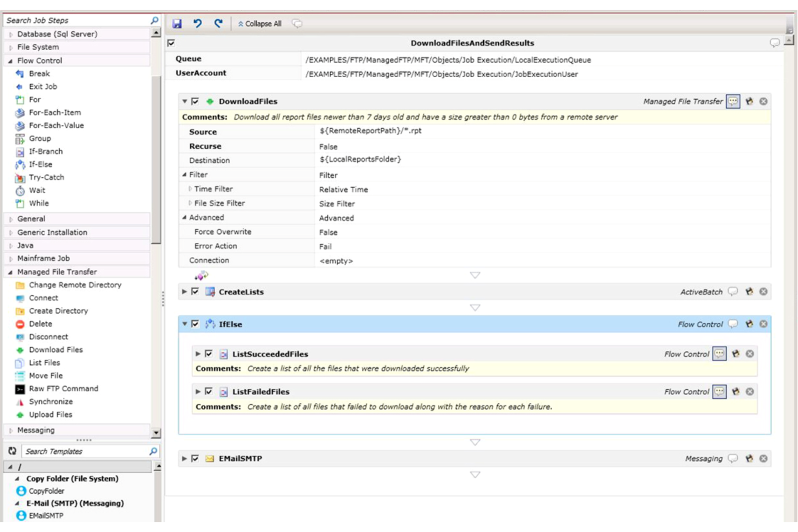
Task: Undo the last change in toolbar
Action: point(197,23)
